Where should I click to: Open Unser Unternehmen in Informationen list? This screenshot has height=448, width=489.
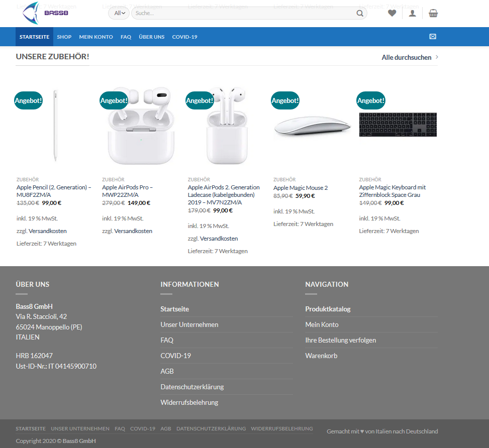[189, 324]
